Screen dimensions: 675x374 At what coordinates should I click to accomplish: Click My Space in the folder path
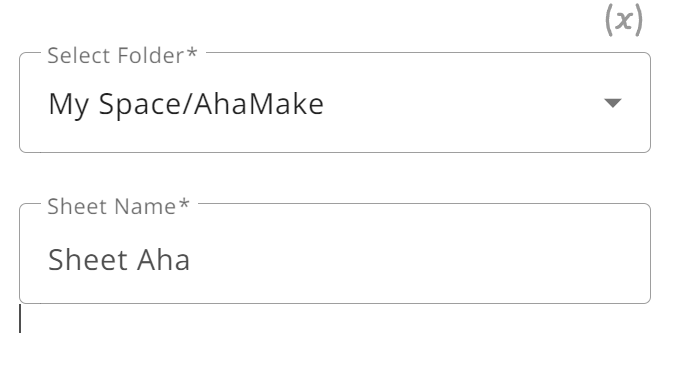point(113,105)
